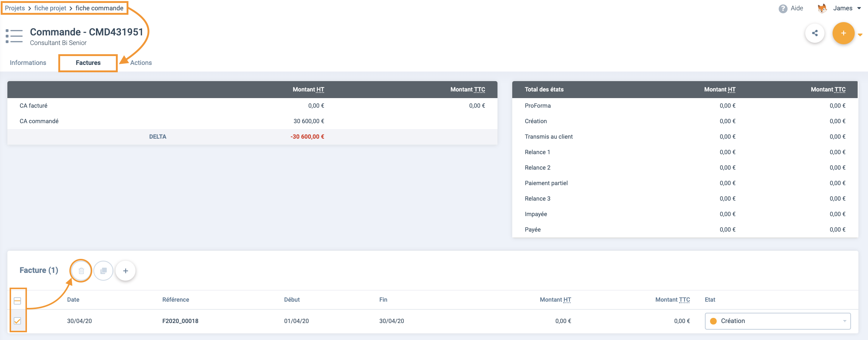Click the James username label
Viewport: 868px width, 340px height.
click(843, 8)
